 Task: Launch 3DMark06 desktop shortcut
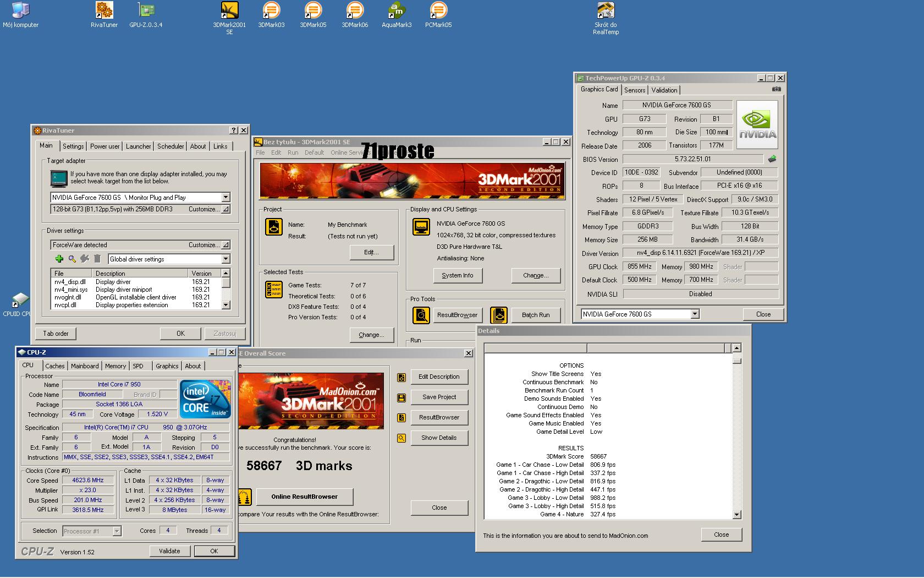(x=355, y=15)
